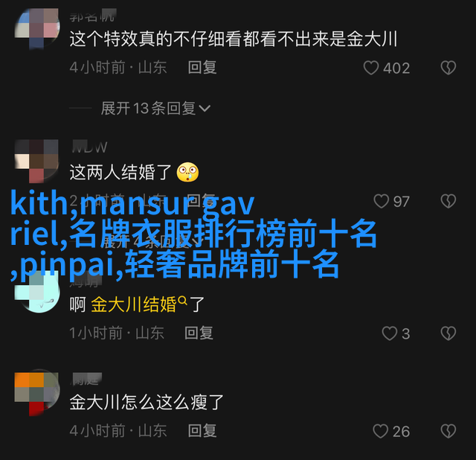This screenshot has height=460, width=476.
Task: Reply to the 1小时前 comment
Action: coord(199,333)
